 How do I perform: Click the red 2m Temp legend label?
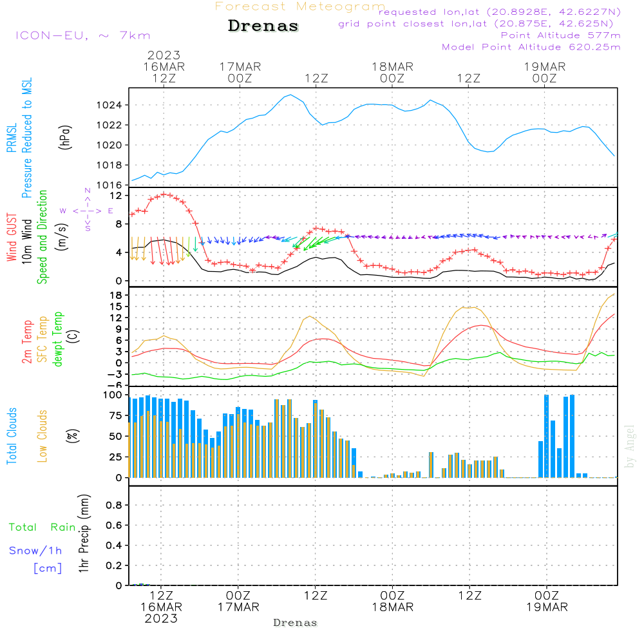pos(27,341)
